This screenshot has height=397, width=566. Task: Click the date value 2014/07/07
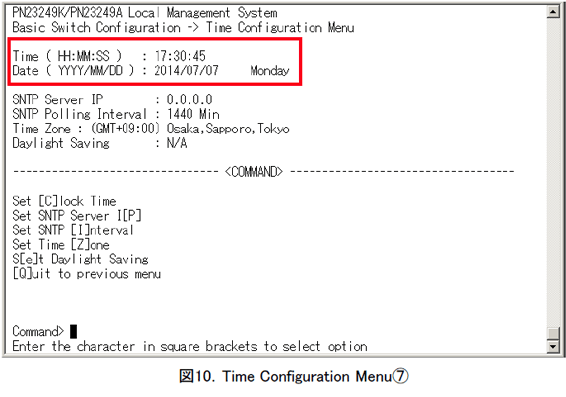tap(186, 70)
